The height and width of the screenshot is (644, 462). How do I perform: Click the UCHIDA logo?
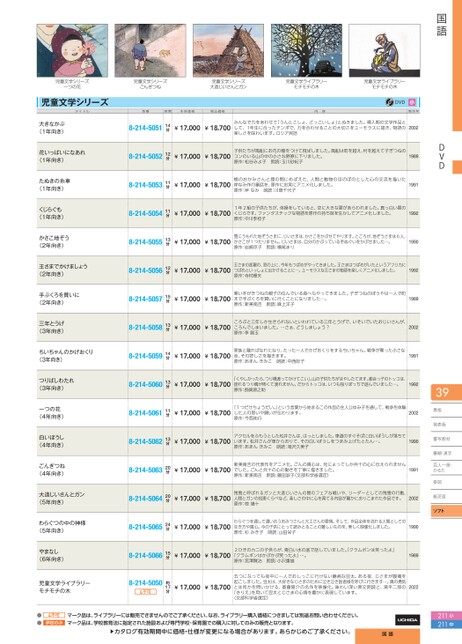[x=407, y=620]
